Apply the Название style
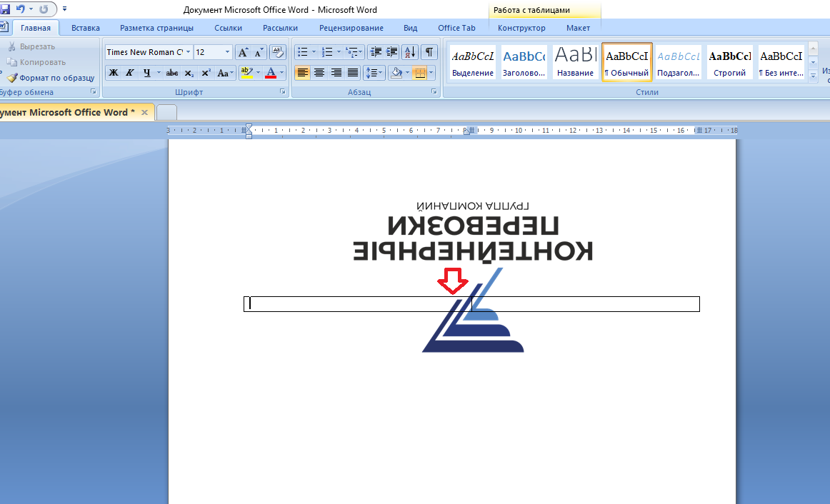 pos(576,62)
